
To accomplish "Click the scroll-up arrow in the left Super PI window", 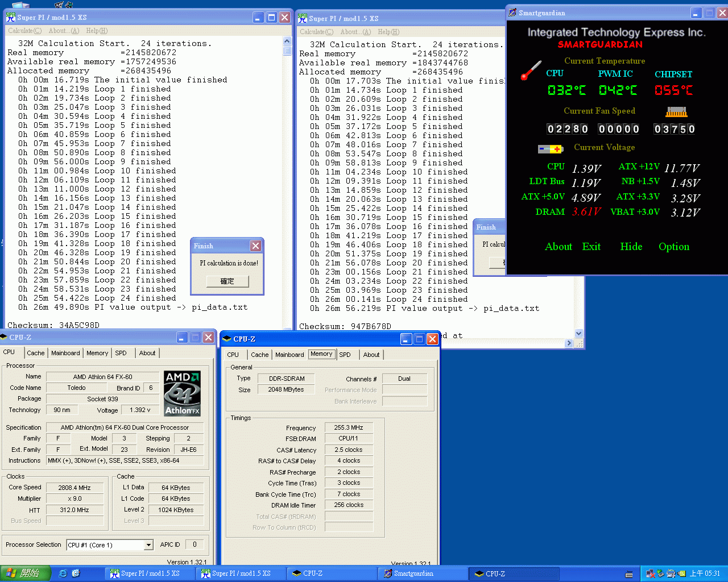I will pos(287,41).
